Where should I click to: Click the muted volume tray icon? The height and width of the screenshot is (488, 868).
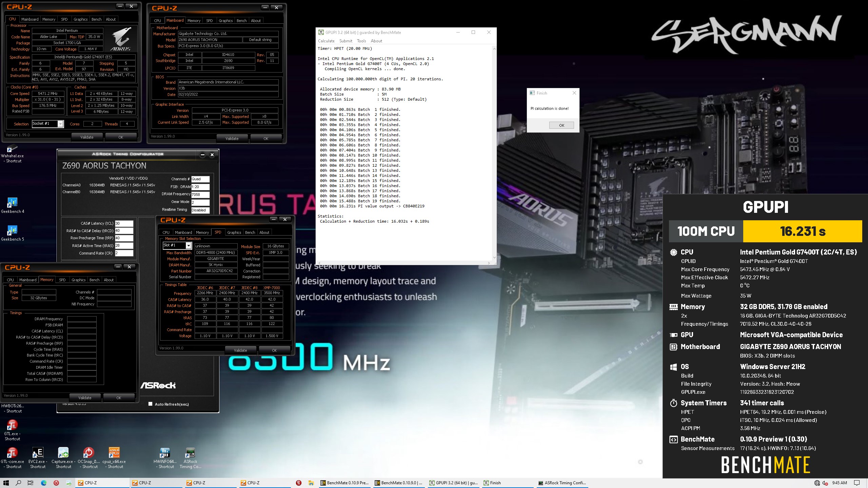[825, 483]
